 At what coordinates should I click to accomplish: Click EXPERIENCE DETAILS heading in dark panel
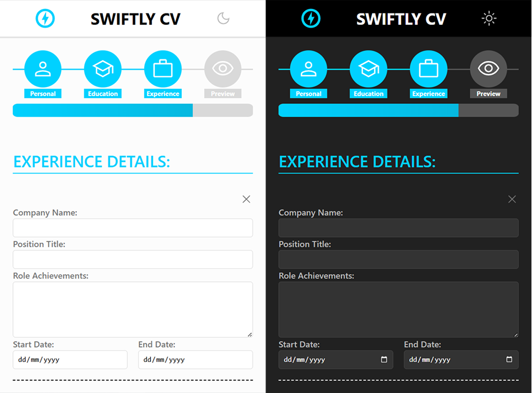pos(357,162)
